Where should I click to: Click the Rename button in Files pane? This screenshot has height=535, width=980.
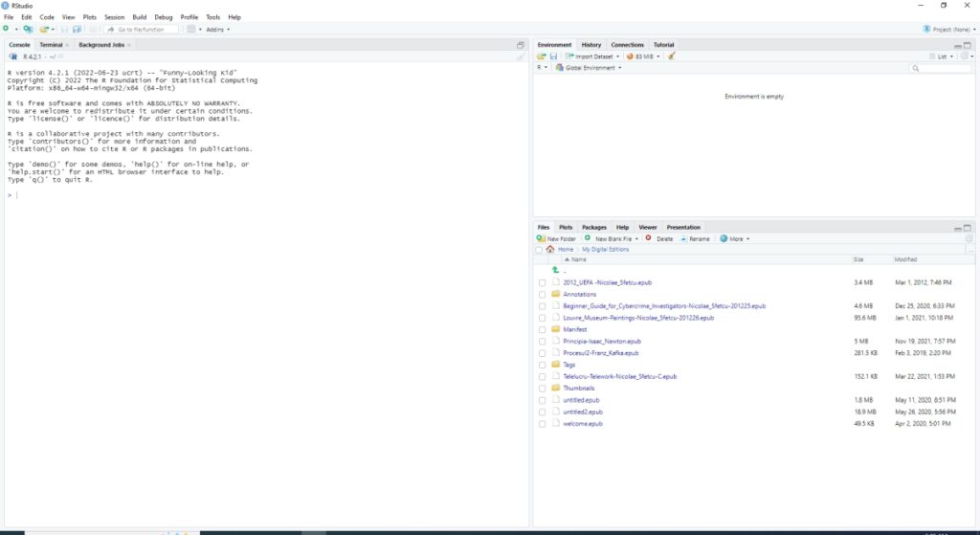point(695,238)
